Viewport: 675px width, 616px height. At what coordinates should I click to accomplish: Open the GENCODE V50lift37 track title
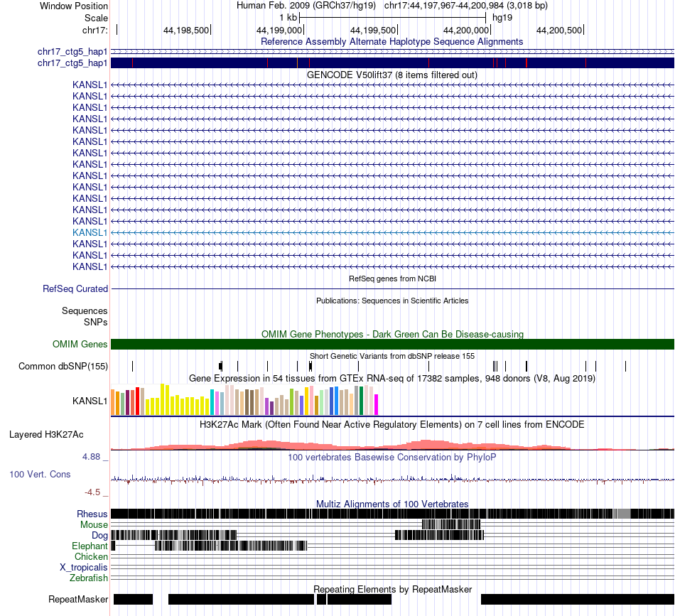click(x=391, y=75)
